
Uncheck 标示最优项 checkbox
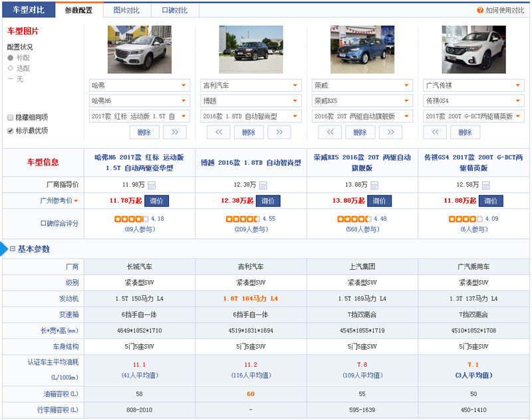[x=10, y=130]
